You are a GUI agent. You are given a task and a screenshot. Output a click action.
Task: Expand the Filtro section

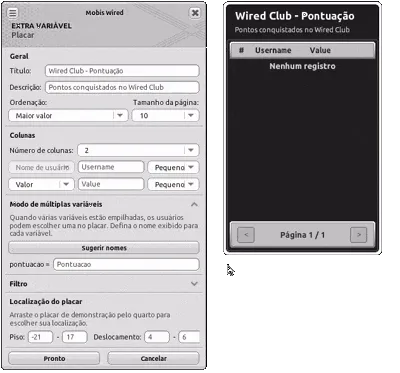[194, 284]
